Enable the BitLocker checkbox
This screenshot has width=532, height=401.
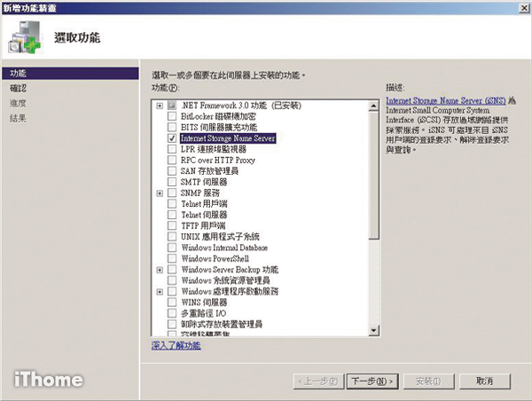pyautogui.click(x=172, y=117)
